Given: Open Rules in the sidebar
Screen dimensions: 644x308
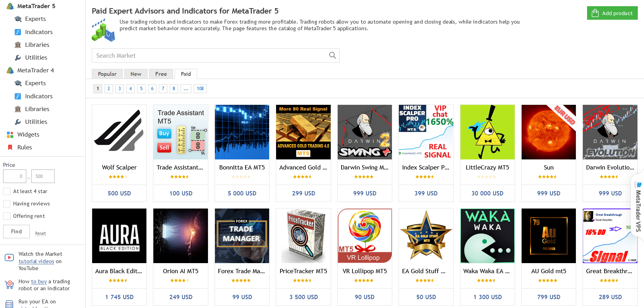Looking at the screenshot, I should (25, 147).
